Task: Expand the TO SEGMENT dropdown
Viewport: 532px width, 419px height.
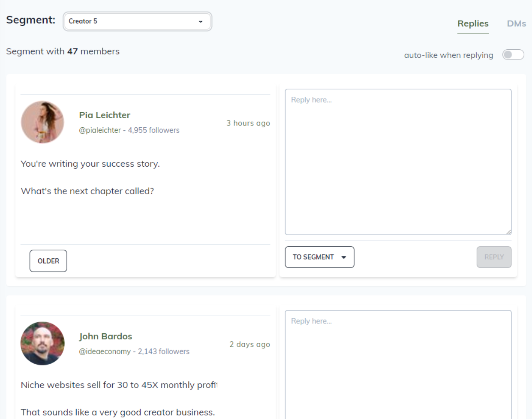Action: [319, 257]
